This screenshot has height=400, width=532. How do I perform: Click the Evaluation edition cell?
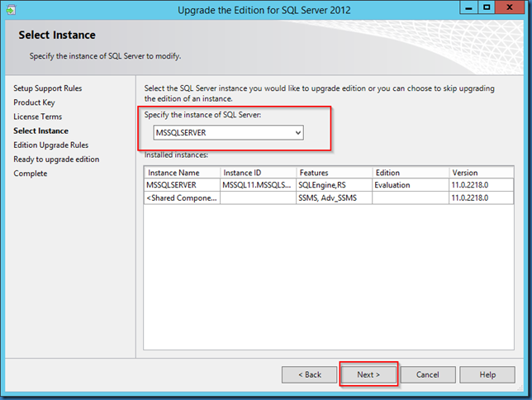coord(411,185)
